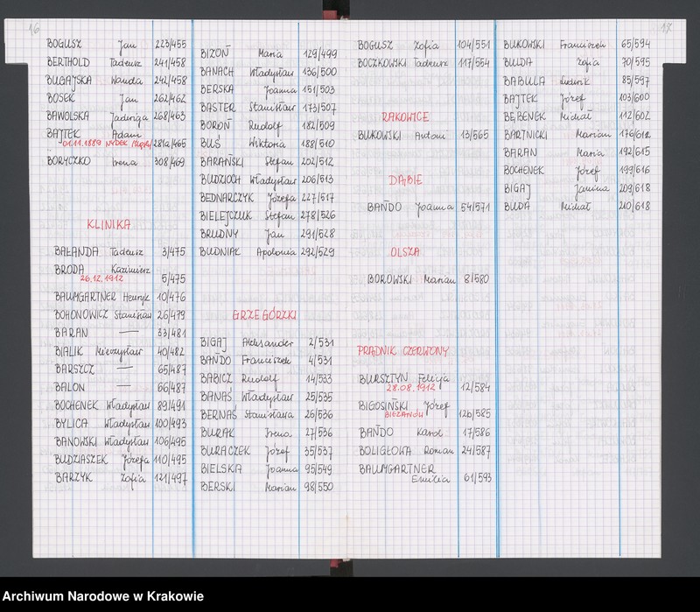The width and height of the screenshot is (700, 612).
Task: Select the BAWOLSKA Jadwiga entry
Action: 116,116
